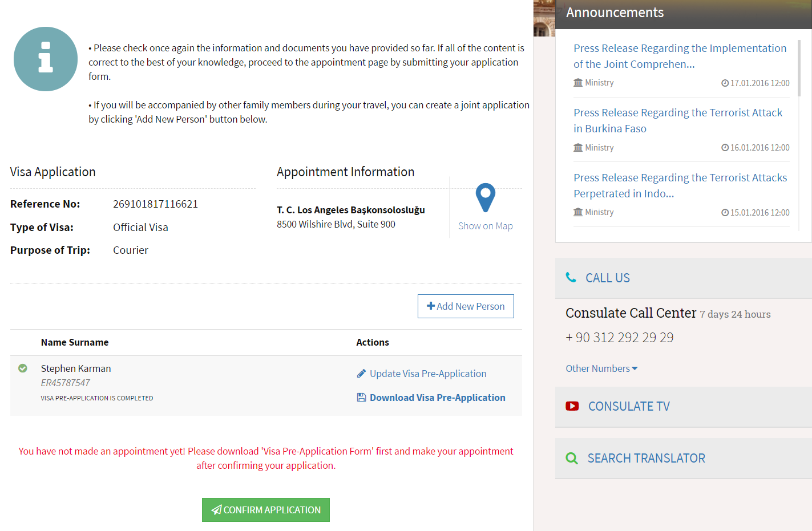
Task: Expand the Other Numbers dropdown
Action: click(x=601, y=368)
